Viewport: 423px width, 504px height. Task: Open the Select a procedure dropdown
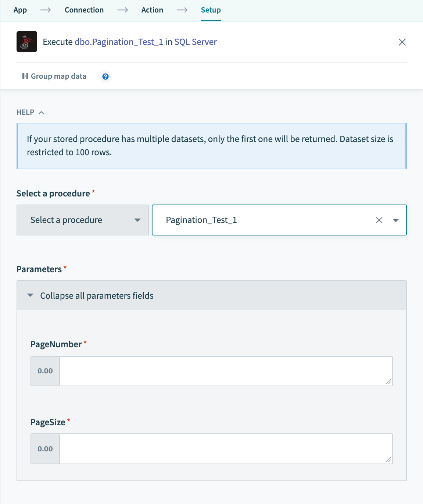point(82,220)
